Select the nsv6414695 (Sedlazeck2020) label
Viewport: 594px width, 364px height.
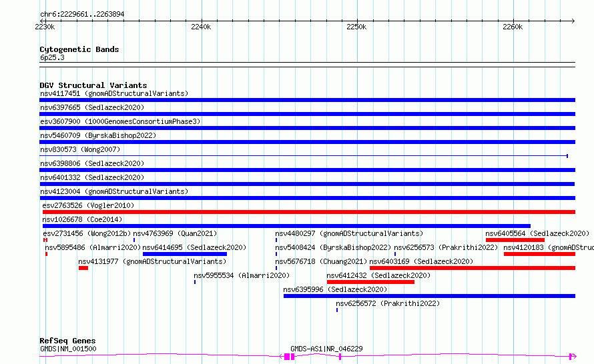tap(194, 247)
